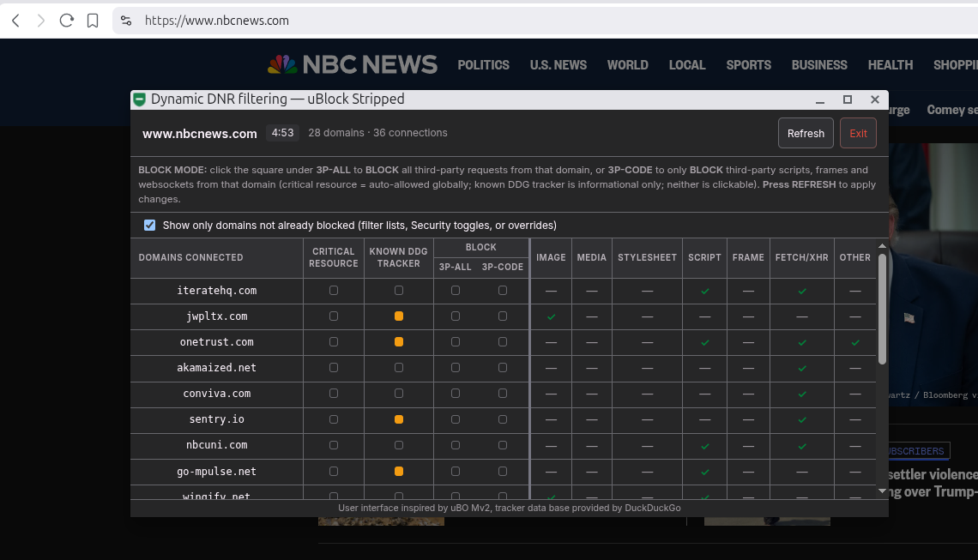Image resolution: width=978 pixels, height=560 pixels.
Task: Block 3P-CODE for onetrust.com
Action: 503,341
